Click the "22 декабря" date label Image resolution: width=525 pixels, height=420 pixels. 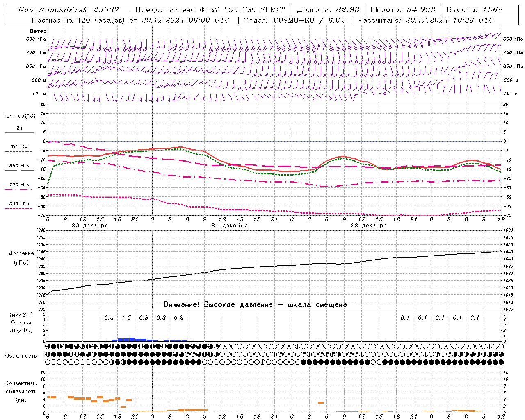tap(369, 225)
